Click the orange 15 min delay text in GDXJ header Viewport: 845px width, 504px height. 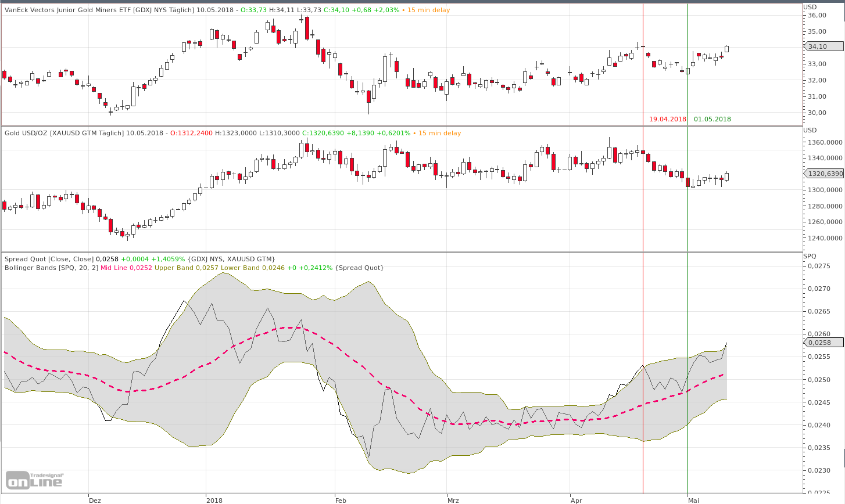[428, 10]
